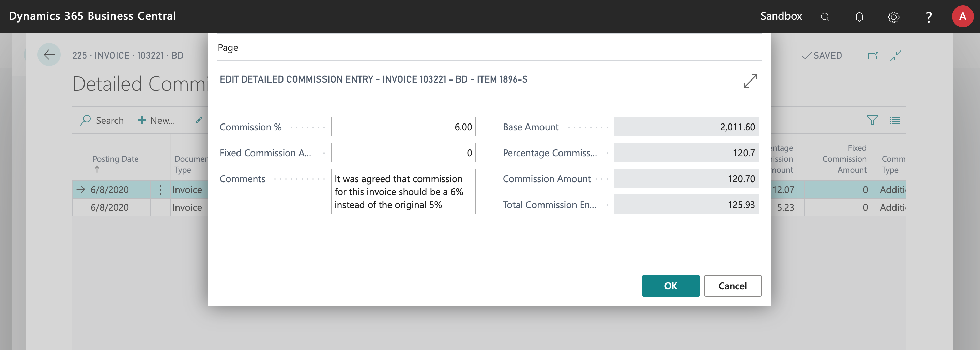Toggle the filter pane funnel icon
This screenshot has width=980, height=350.
pyautogui.click(x=872, y=120)
